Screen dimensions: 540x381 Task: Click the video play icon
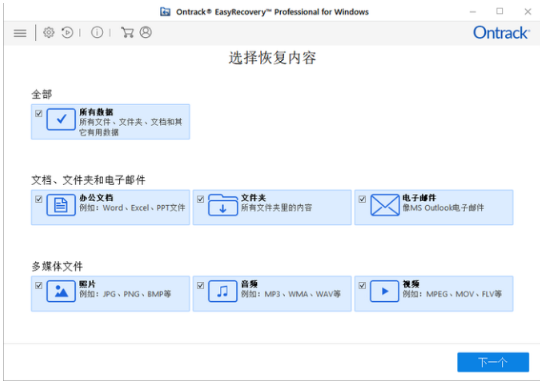385,291
